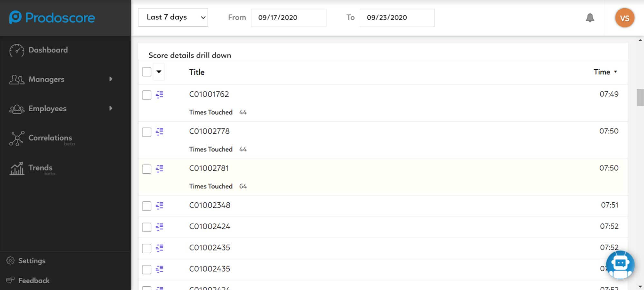Click the To date field 09/23/2020

(397, 17)
